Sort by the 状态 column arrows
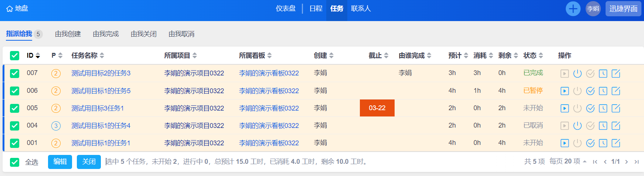This screenshot has width=644, height=176. [x=541, y=55]
